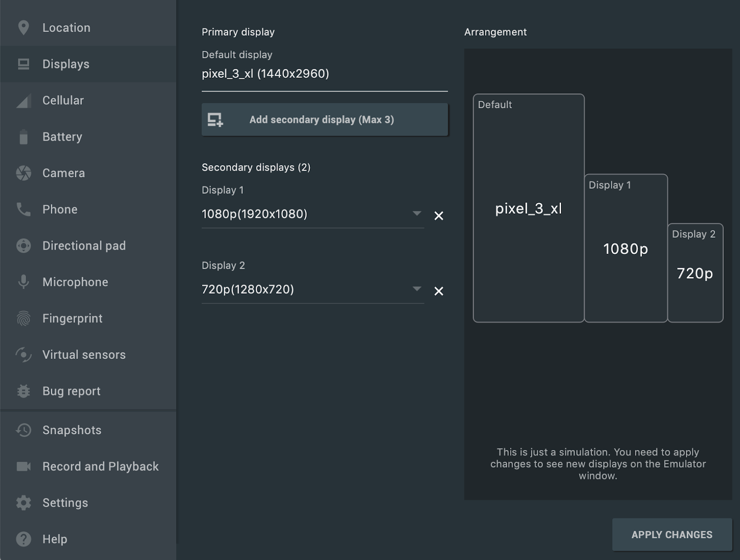Open the Settings gear icon
The width and height of the screenshot is (740, 560).
point(23,503)
